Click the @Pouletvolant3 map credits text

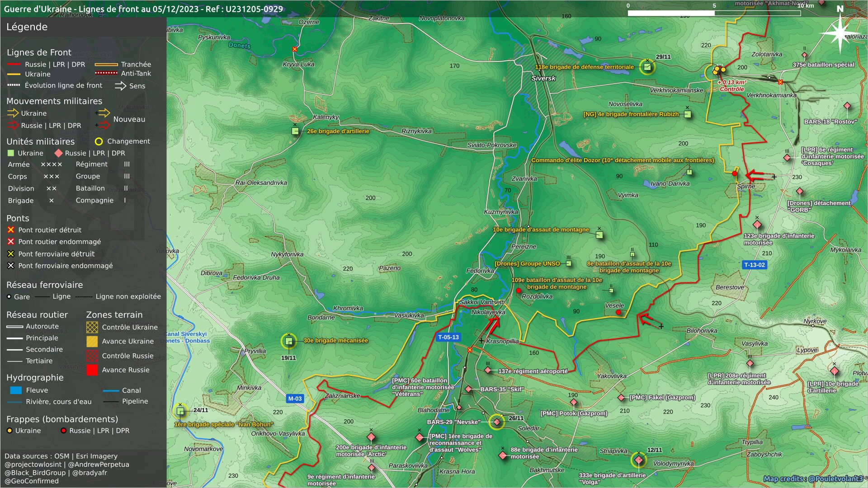[813, 479]
